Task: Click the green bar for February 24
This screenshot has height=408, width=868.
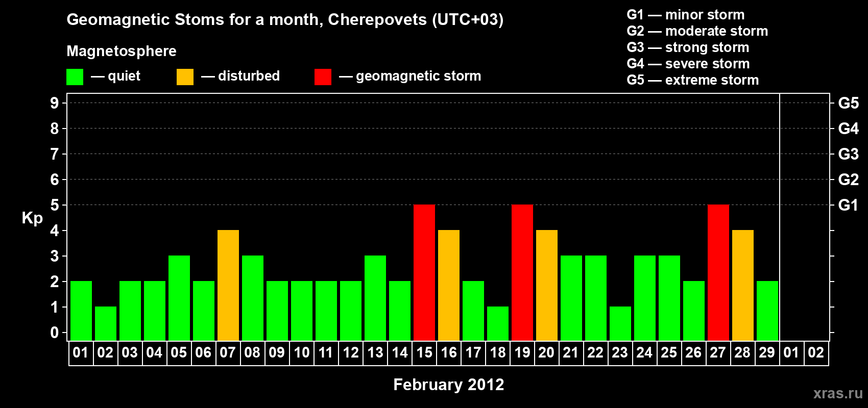Action: (x=645, y=298)
